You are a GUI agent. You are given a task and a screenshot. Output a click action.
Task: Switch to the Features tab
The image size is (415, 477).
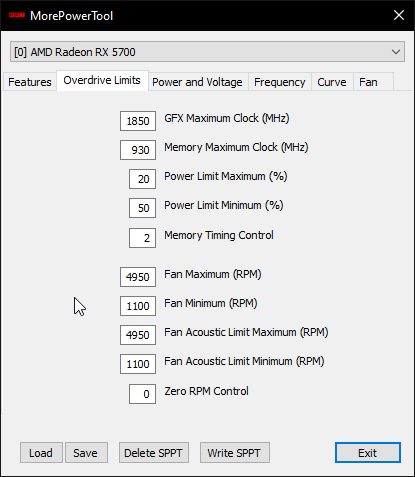30,82
